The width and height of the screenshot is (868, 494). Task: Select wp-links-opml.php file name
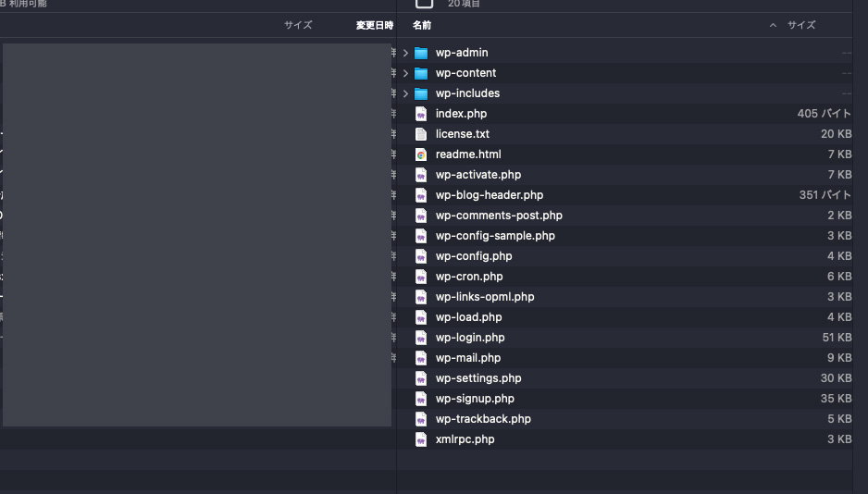point(485,297)
